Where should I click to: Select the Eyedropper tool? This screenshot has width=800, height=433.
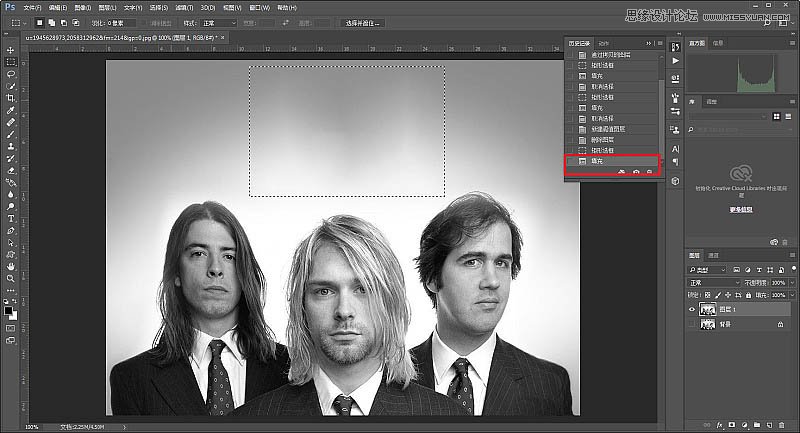coord(10,110)
